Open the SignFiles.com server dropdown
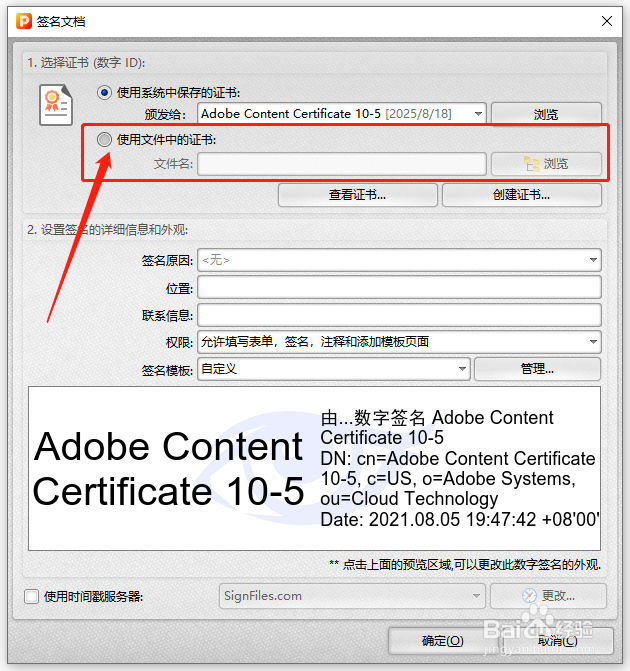Image resolution: width=630 pixels, height=671 pixels. [x=352, y=596]
